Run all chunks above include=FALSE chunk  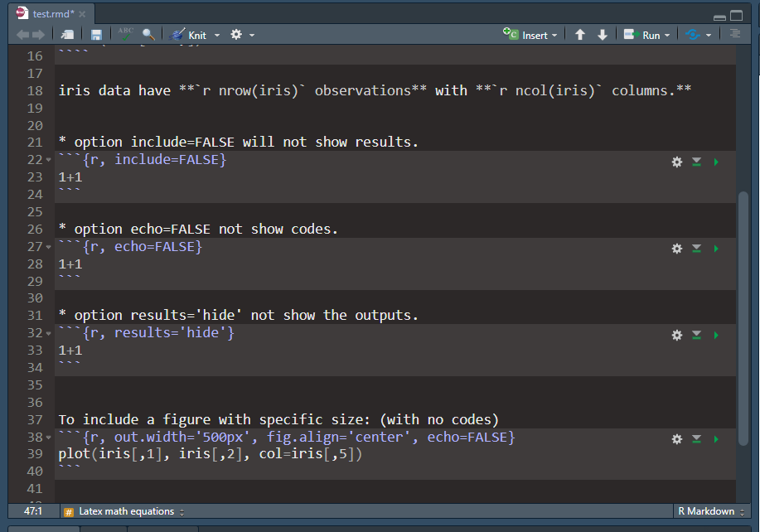coord(696,162)
